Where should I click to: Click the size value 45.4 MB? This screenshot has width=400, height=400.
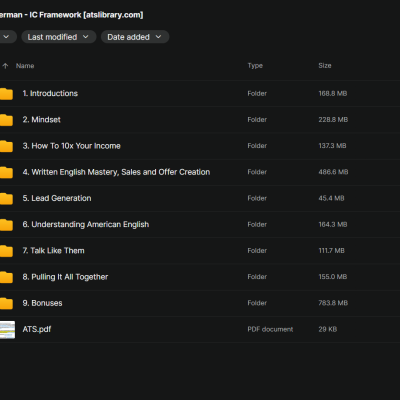[331, 198]
